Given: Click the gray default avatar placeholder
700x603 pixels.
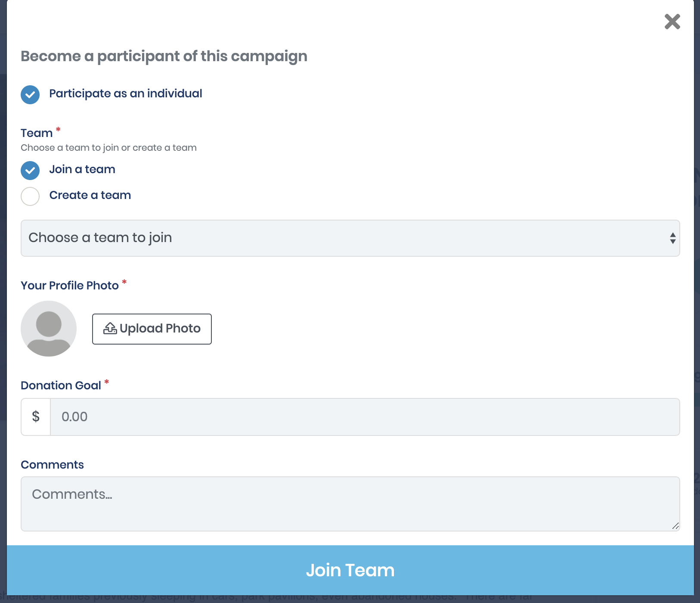Looking at the screenshot, I should coord(49,329).
